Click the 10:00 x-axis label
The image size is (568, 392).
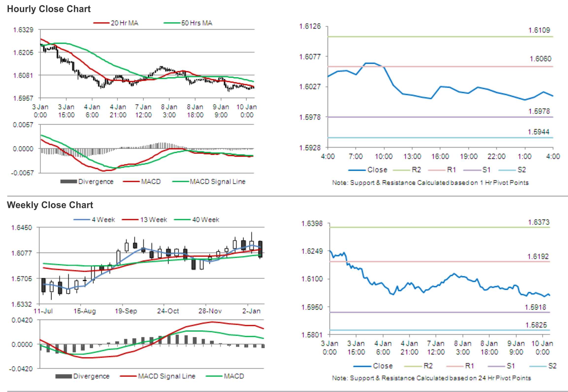(384, 156)
